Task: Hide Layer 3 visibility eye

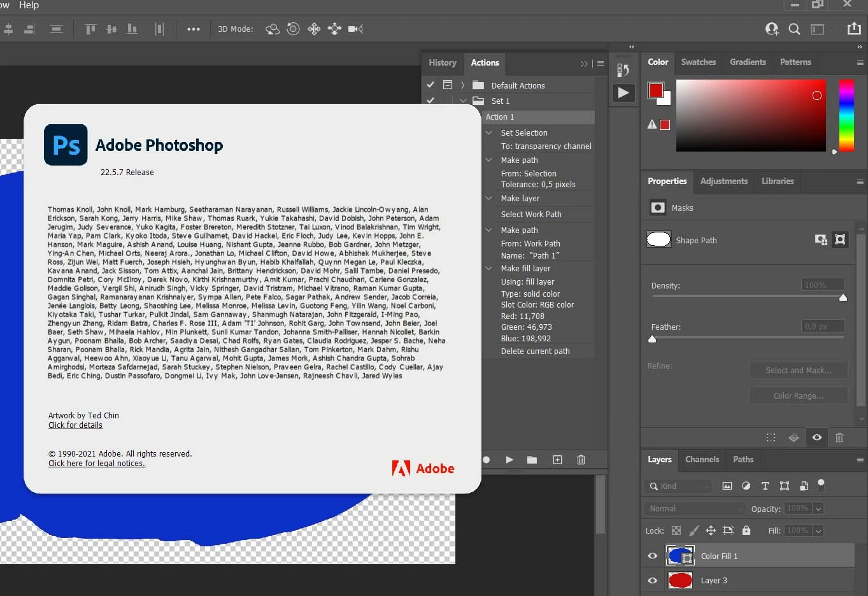Action: pos(653,580)
